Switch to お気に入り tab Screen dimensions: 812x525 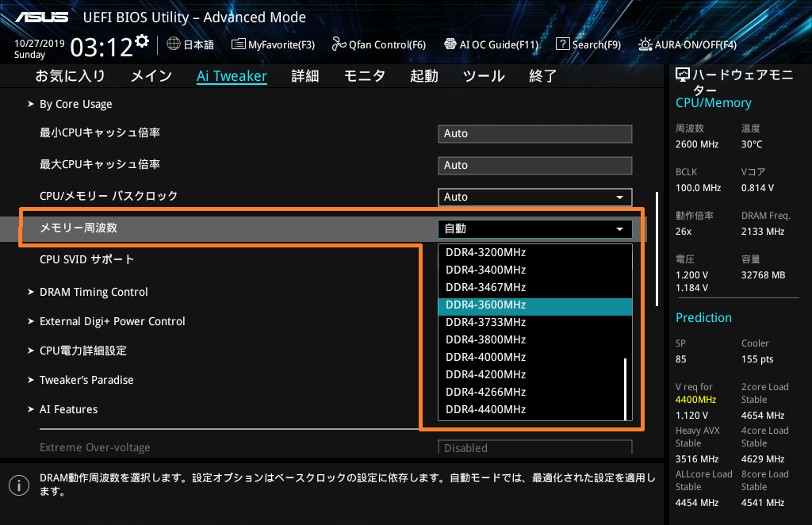coord(70,76)
